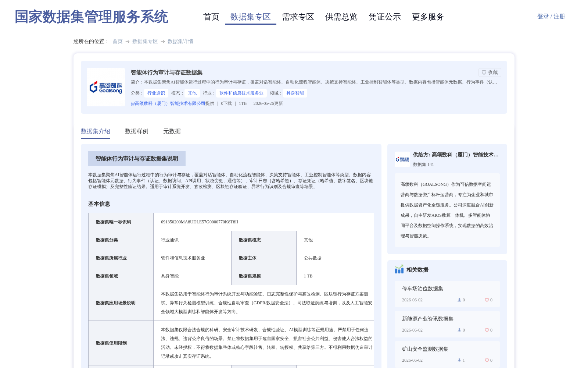Click the 软件和信息技术服务业 industry tag
This screenshot has width=588, height=368.
click(241, 93)
